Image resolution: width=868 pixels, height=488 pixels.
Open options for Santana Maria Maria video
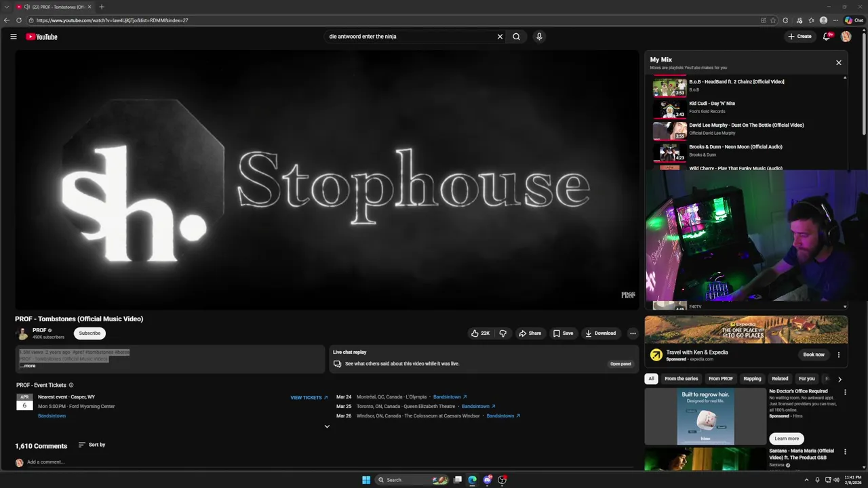point(845,451)
